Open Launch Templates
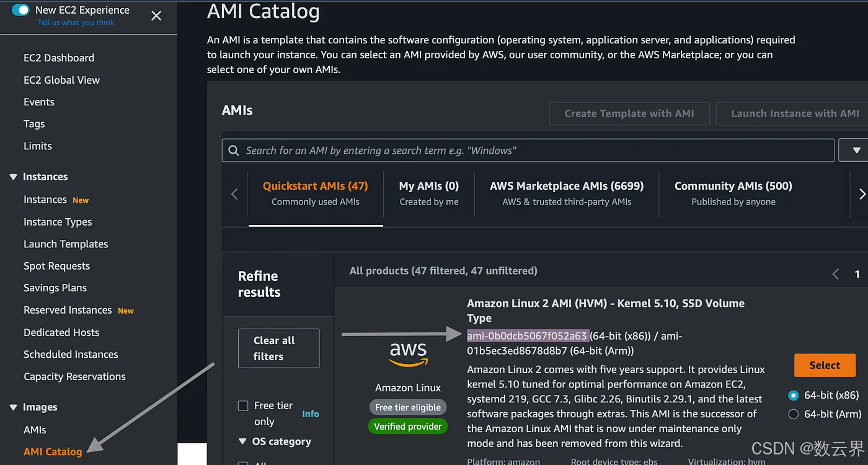 tap(66, 244)
